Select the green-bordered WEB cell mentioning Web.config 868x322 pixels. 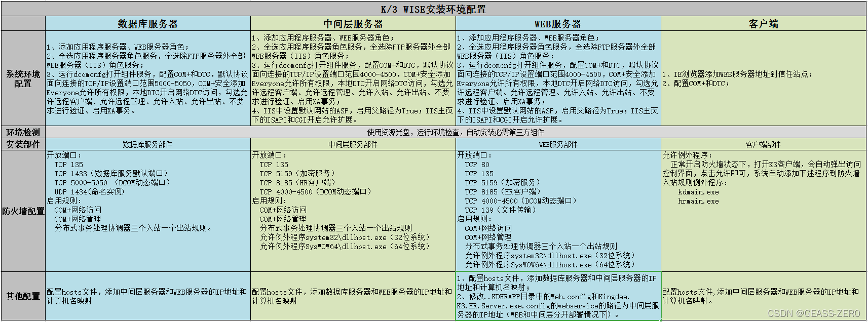558,296
